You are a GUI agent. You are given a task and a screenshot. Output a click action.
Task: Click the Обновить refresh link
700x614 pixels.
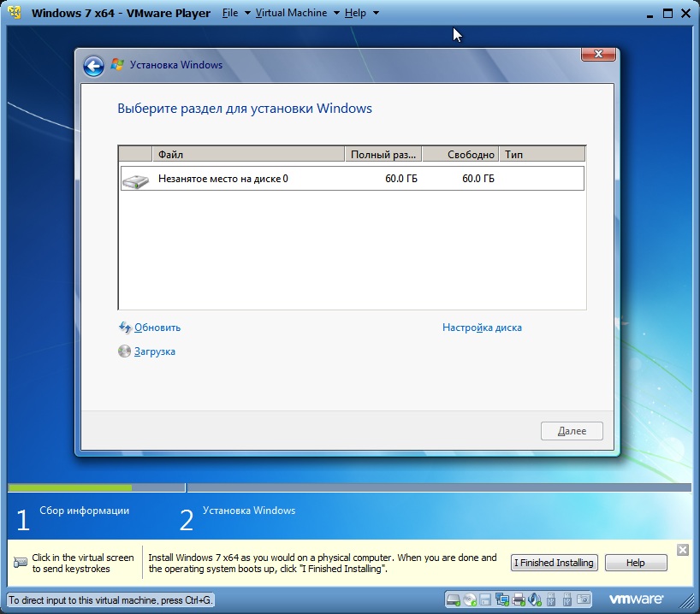pos(157,328)
